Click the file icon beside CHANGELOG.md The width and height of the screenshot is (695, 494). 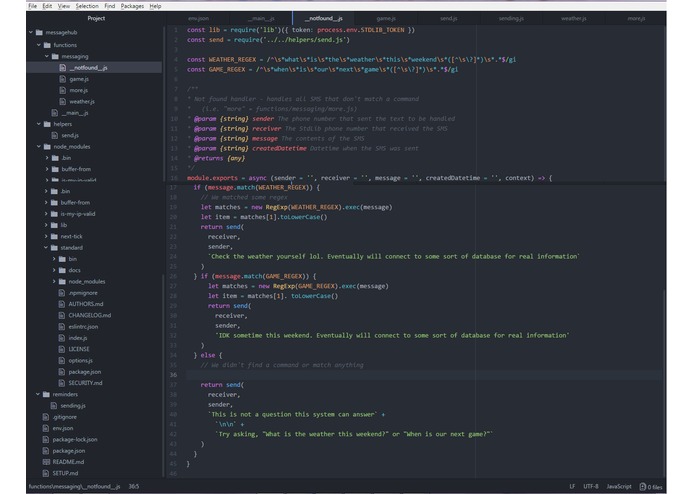coord(62,315)
